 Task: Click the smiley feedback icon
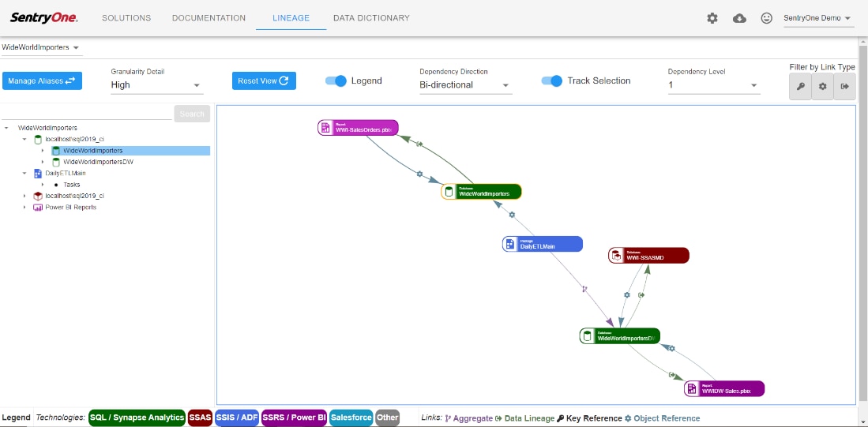766,18
